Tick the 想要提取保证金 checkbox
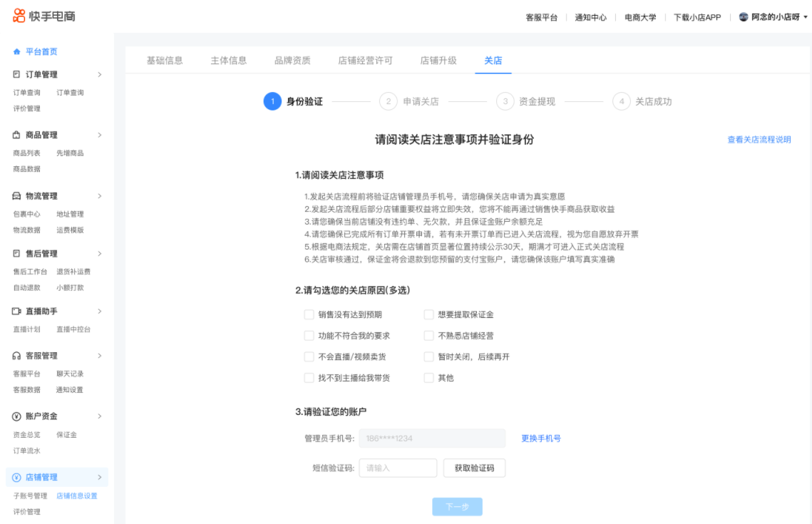The image size is (812, 524). coord(428,314)
